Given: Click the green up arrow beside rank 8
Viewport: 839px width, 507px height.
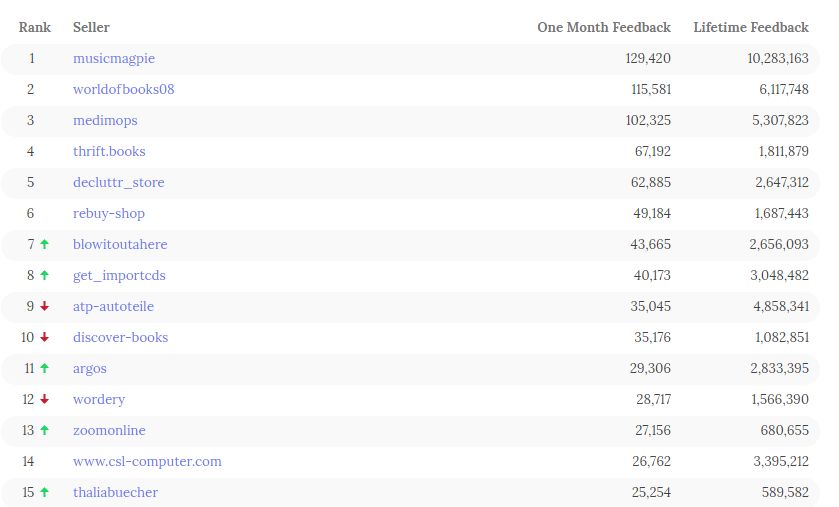Looking at the screenshot, I should (44, 275).
